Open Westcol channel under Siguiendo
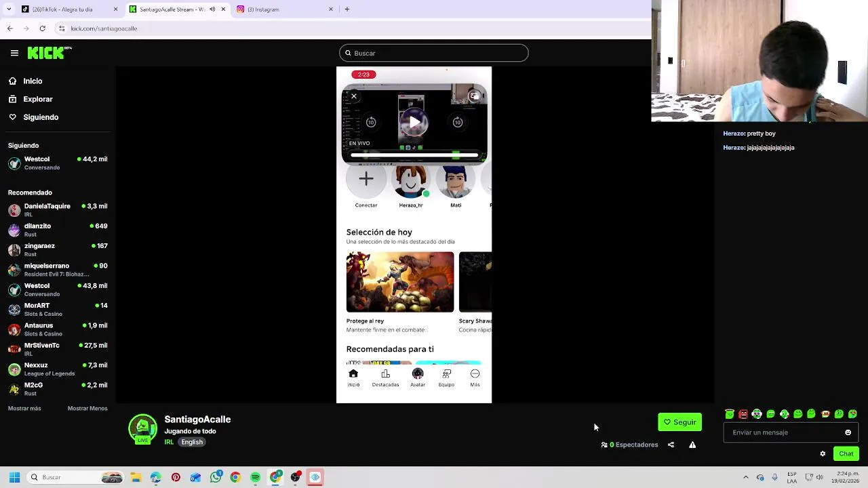 click(58, 163)
